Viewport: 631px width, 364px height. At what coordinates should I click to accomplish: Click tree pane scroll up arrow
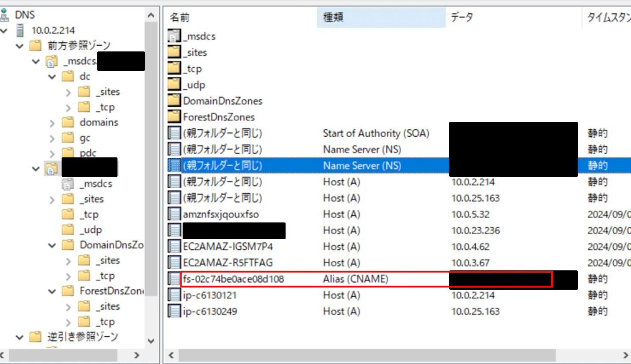(x=151, y=15)
